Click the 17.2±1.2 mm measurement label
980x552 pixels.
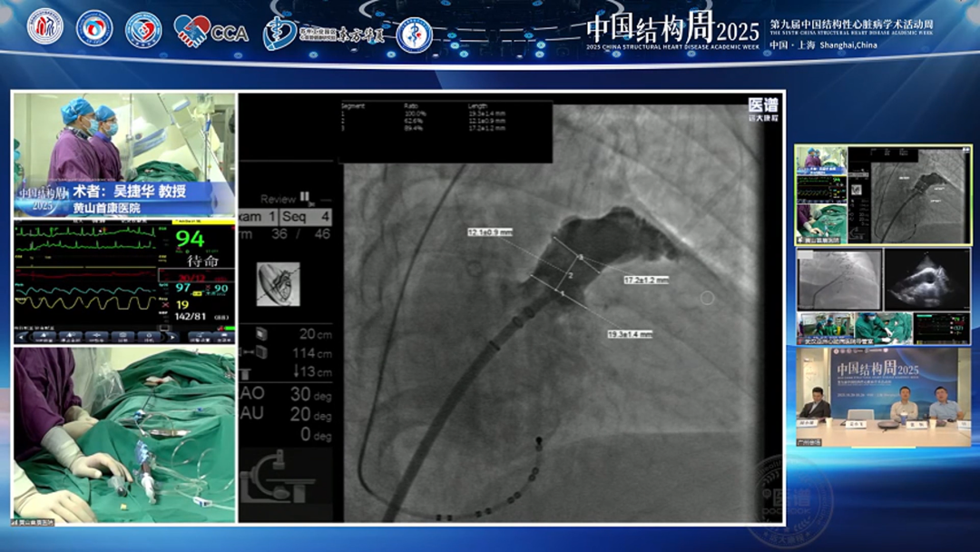[x=645, y=281]
